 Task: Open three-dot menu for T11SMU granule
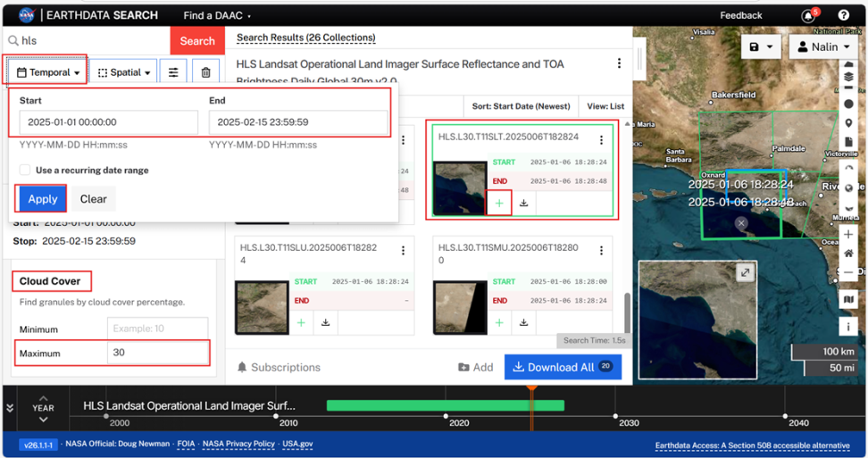click(601, 251)
